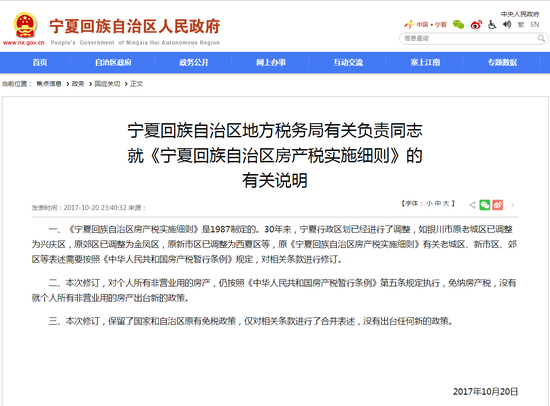This screenshot has height=406, width=550.
Task: Open the 首页 menu tab
Action: click(x=40, y=62)
